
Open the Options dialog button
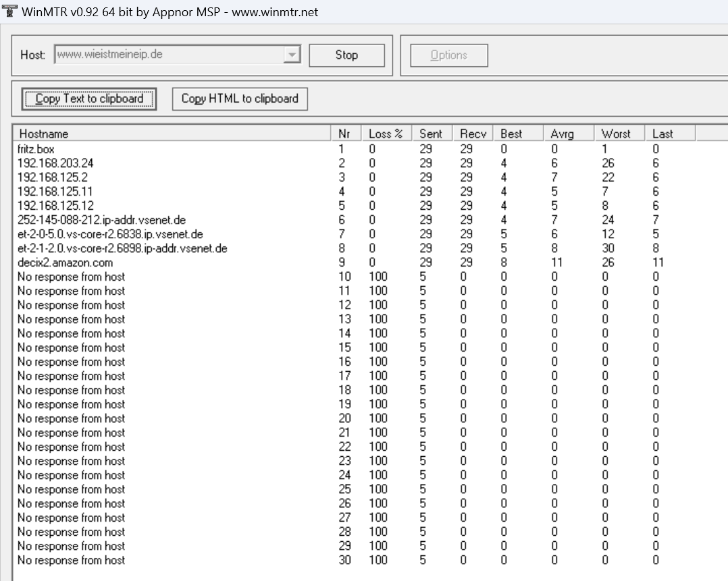(449, 55)
